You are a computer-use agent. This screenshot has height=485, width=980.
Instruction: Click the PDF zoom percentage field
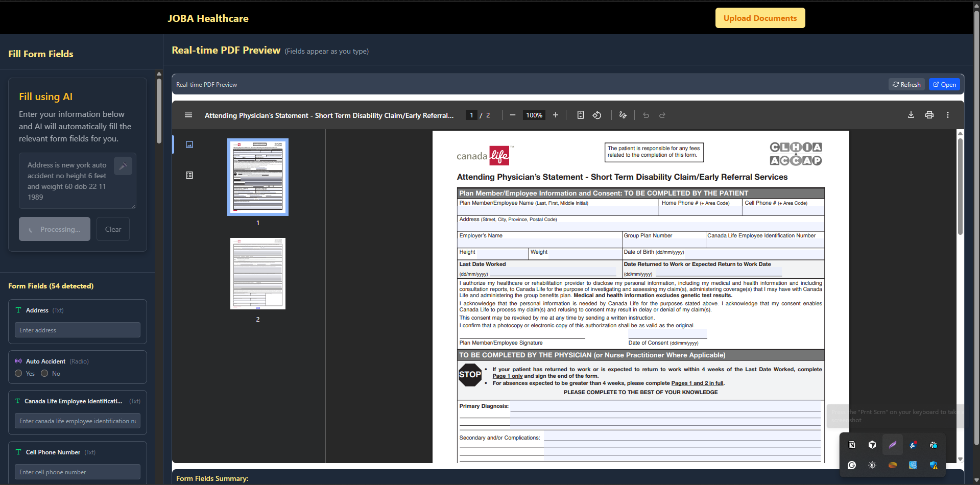click(534, 115)
